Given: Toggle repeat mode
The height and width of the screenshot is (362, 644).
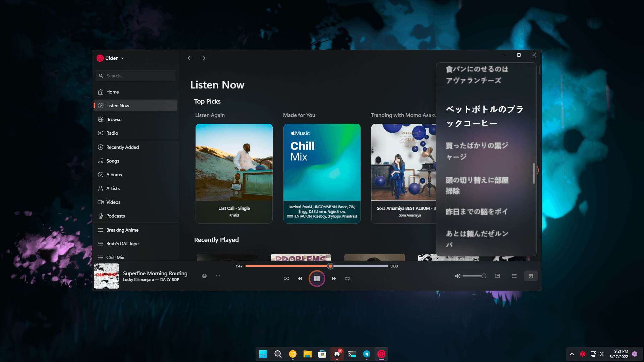Looking at the screenshot, I should (347, 279).
